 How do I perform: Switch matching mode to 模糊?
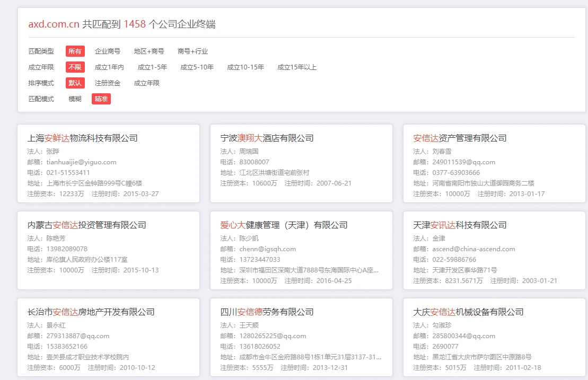pyautogui.click(x=75, y=99)
